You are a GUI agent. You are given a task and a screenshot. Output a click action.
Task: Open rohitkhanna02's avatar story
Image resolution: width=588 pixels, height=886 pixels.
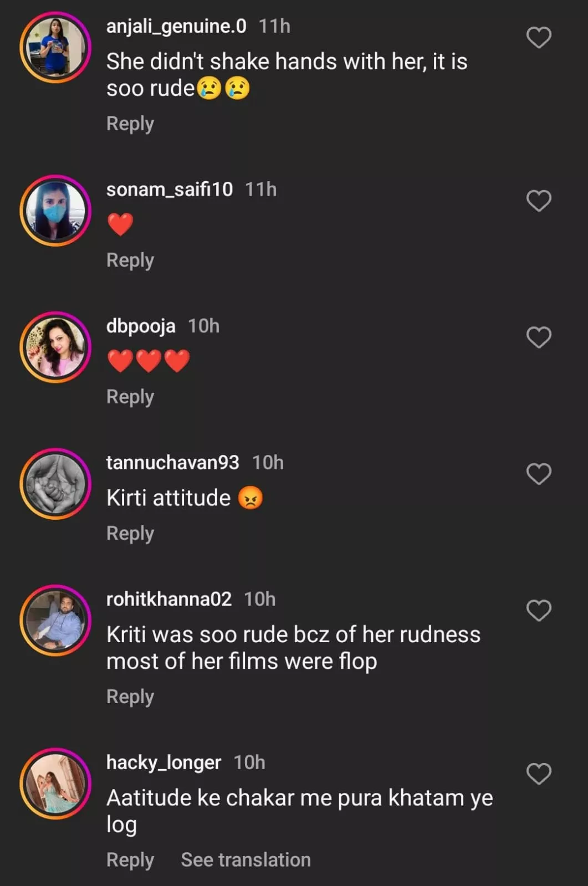pos(55,621)
